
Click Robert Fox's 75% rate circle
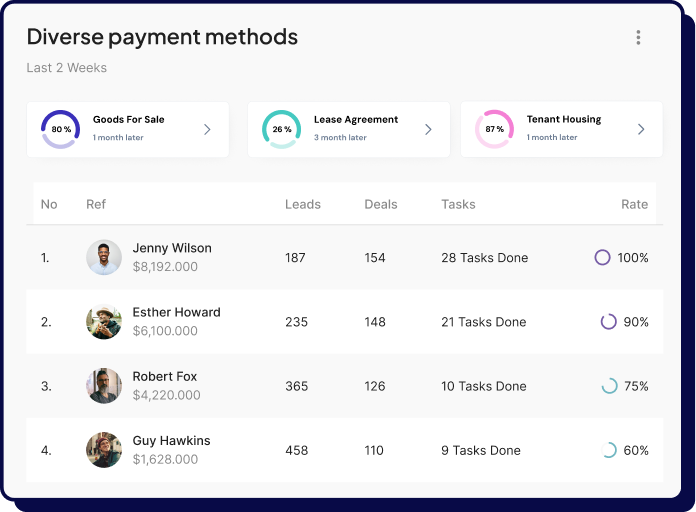click(x=608, y=386)
